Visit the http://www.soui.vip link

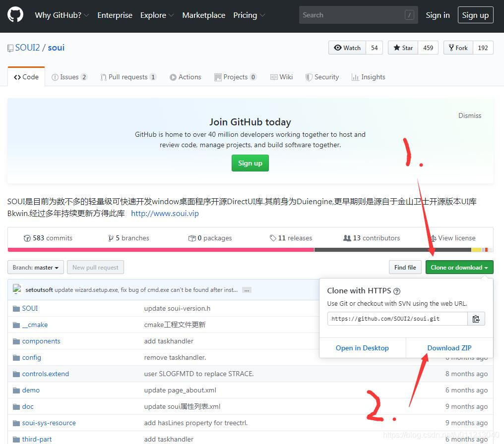[165, 213]
